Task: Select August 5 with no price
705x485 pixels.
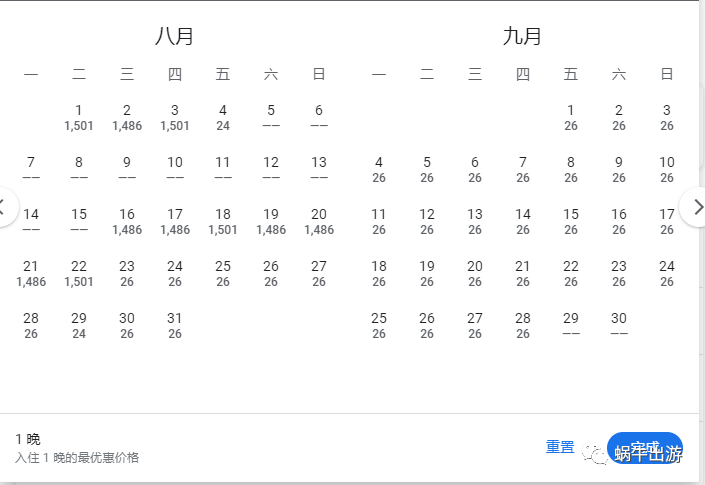Action: pos(271,117)
